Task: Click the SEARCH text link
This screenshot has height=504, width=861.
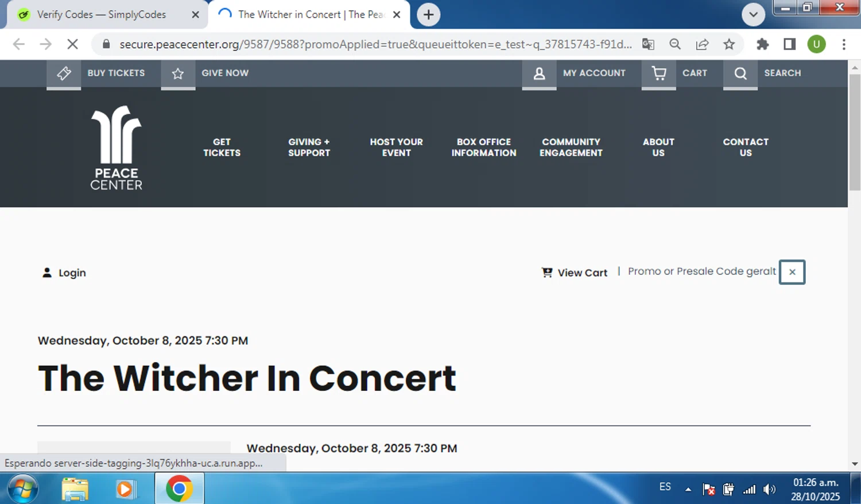Action: tap(782, 73)
